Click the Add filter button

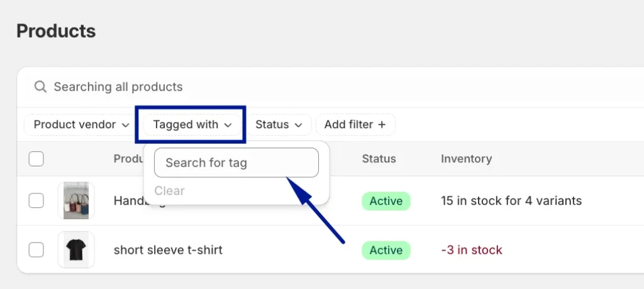click(x=355, y=124)
